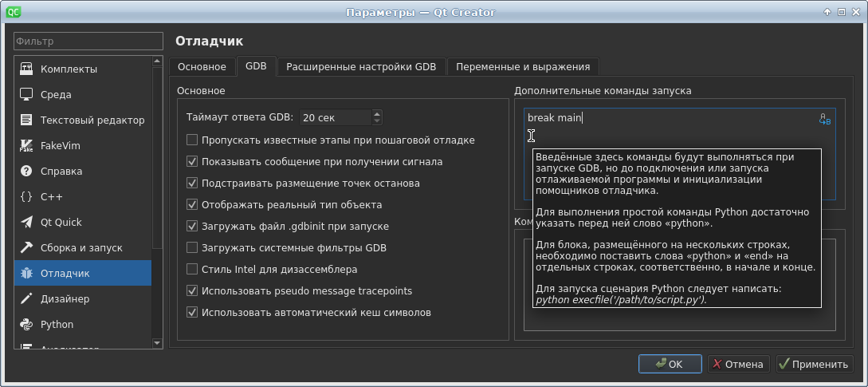Disable Загружать файл .gdbinit при запуске
Viewport: 868px width, 387px height.
[192, 226]
